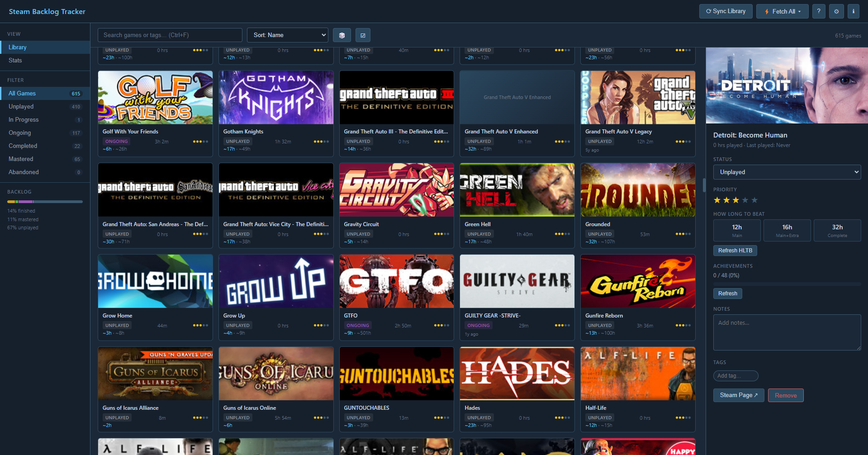Toggle multi-select checkbox icon in toolbar
The width and height of the screenshot is (868, 455).
tap(363, 35)
